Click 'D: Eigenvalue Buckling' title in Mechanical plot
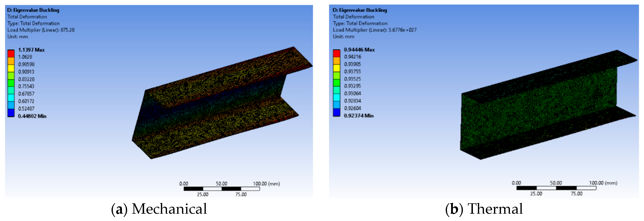The height and width of the screenshot is (221, 644). 33,10
